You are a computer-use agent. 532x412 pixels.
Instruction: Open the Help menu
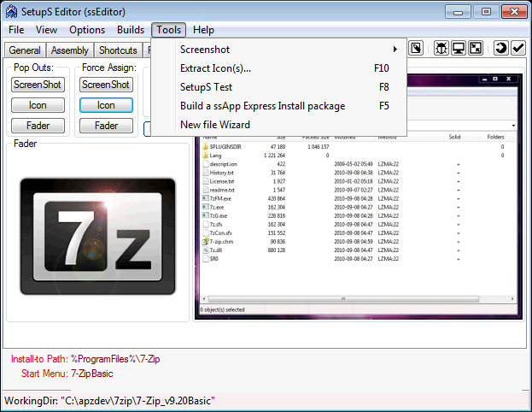203,30
